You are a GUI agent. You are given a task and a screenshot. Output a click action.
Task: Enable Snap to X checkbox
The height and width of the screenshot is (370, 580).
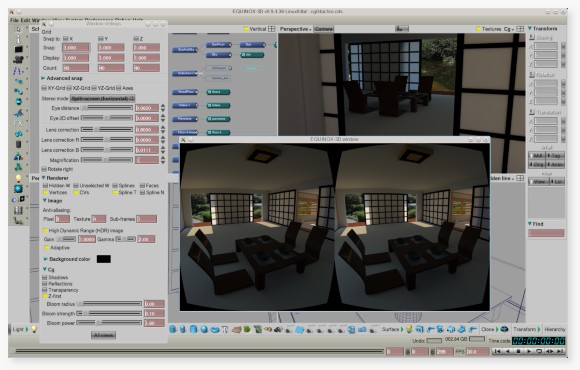coord(65,38)
